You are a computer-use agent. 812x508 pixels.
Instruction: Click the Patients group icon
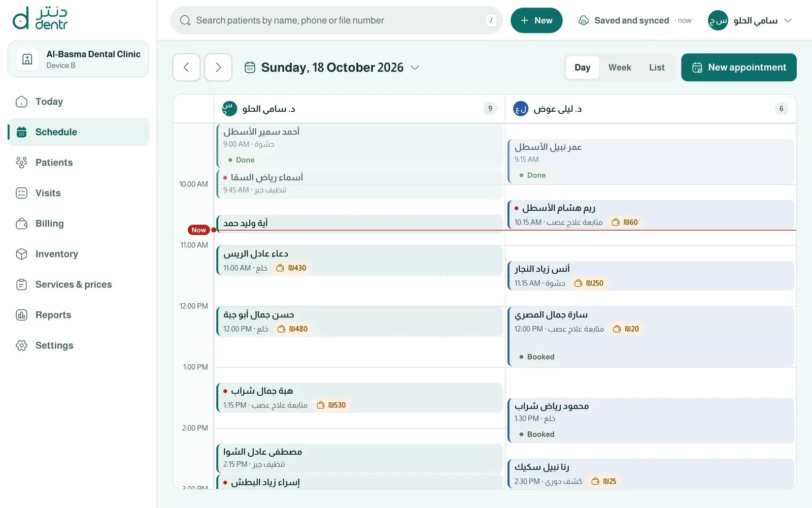21,163
